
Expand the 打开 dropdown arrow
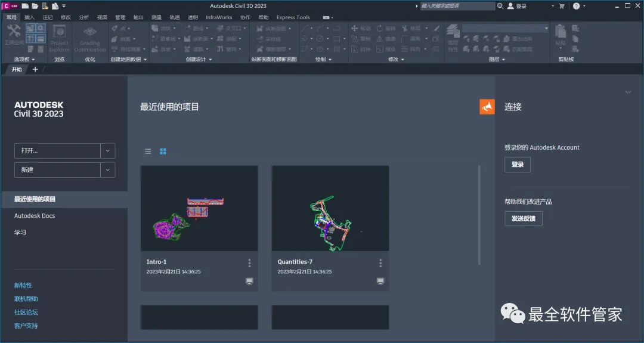[107, 151]
